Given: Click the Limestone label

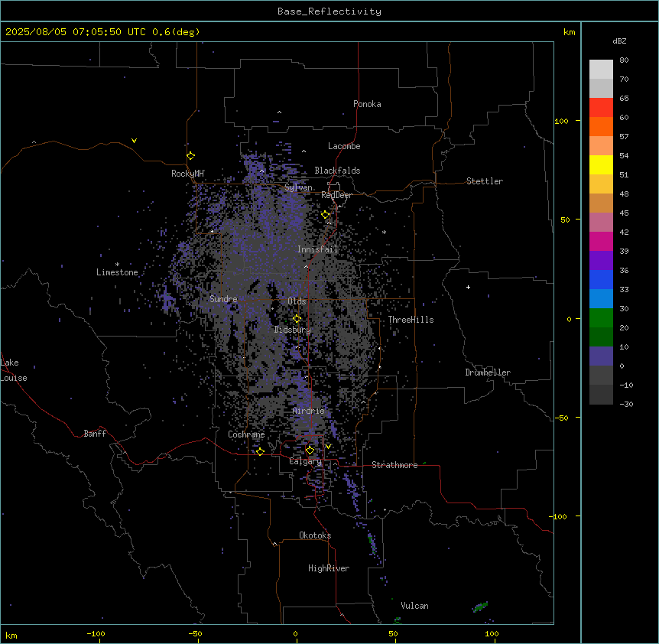Looking at the screenshot, I should (x=117, y=272).
